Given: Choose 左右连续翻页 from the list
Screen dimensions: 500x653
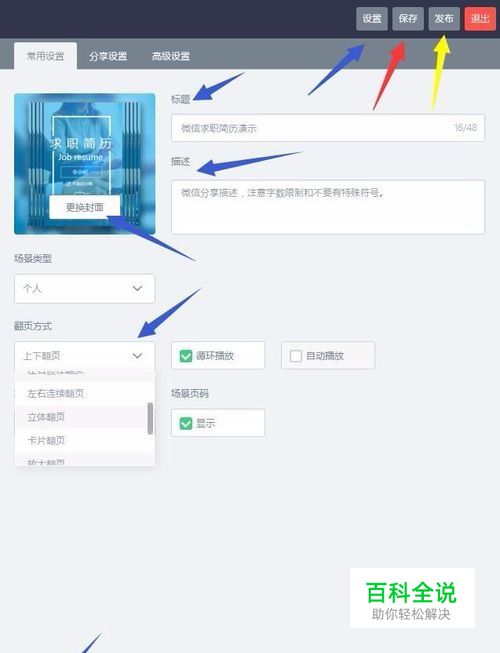Looking at the screenshot, I should (81, 394).
